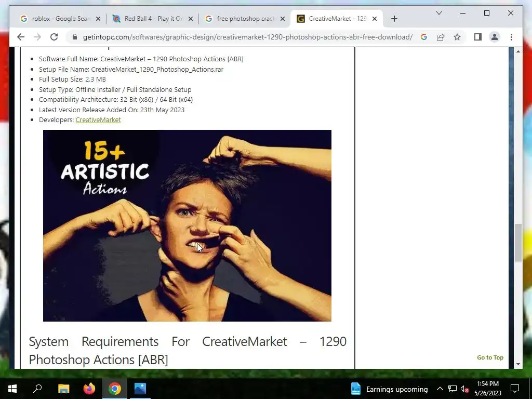Close the CreativeMarket tab
The height and width of the screenshot is (399, 532).
(375, 19)
